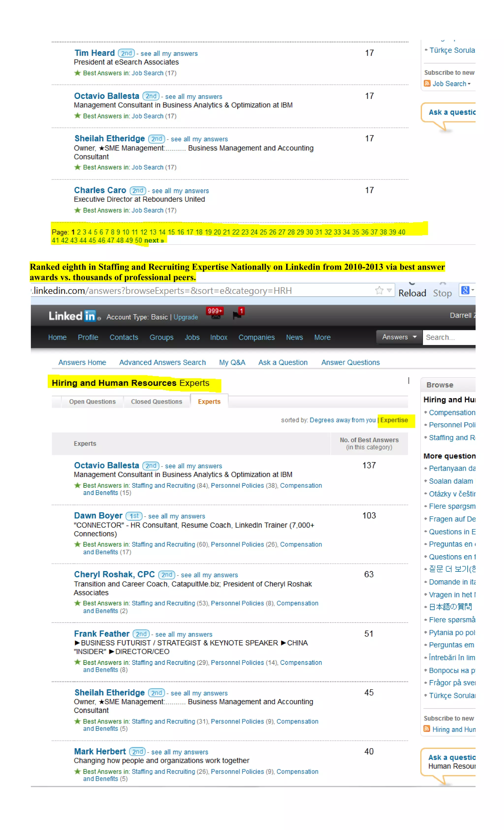
Task: Click the flag notification icon
Action: pyautogui.click(x=238, y=313)
